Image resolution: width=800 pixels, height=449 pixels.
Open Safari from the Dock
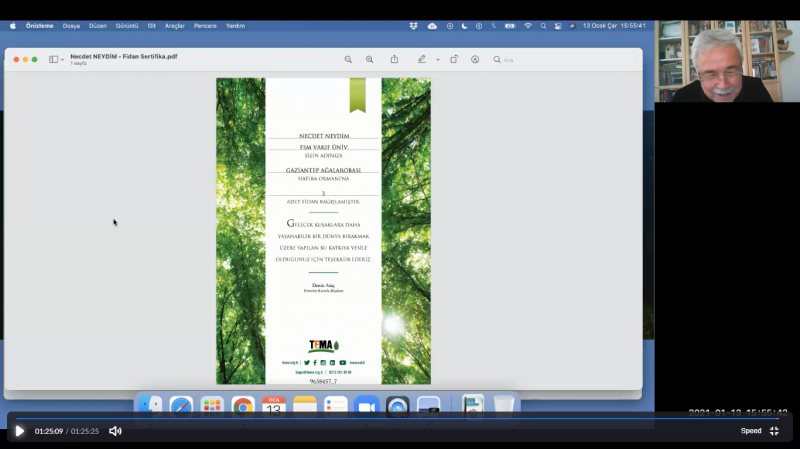click(x=181, y=406)
